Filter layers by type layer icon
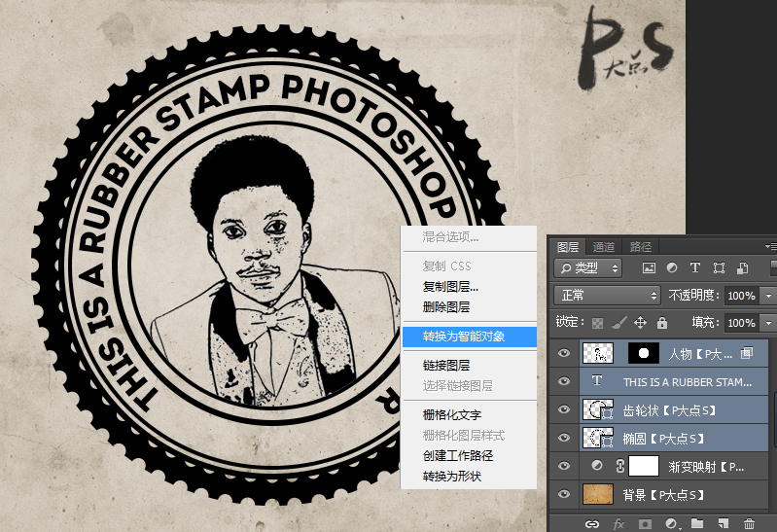777x532 pixels. 695,267
